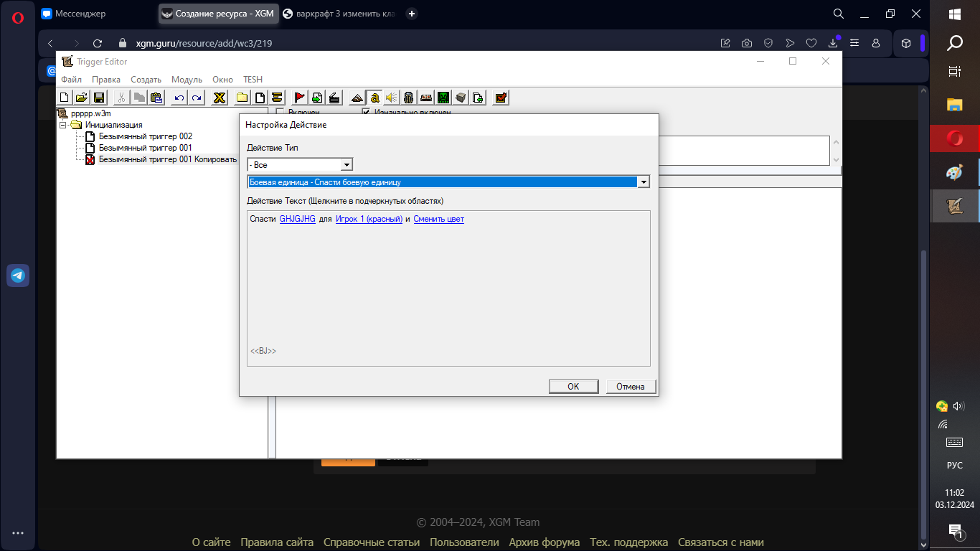This screenshot has height=551, width=980.
Task: Open the Paint app from the taskbar
Action: (x=955, y=172)
